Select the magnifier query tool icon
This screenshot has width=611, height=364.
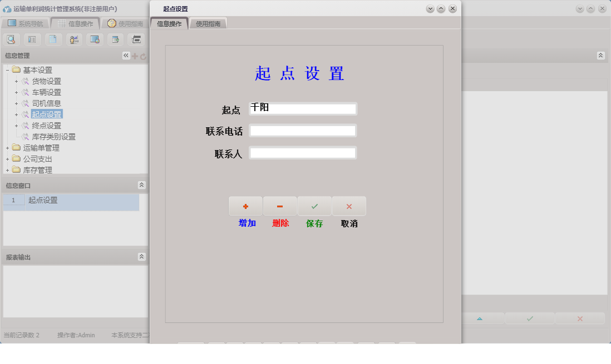[11, 39]
